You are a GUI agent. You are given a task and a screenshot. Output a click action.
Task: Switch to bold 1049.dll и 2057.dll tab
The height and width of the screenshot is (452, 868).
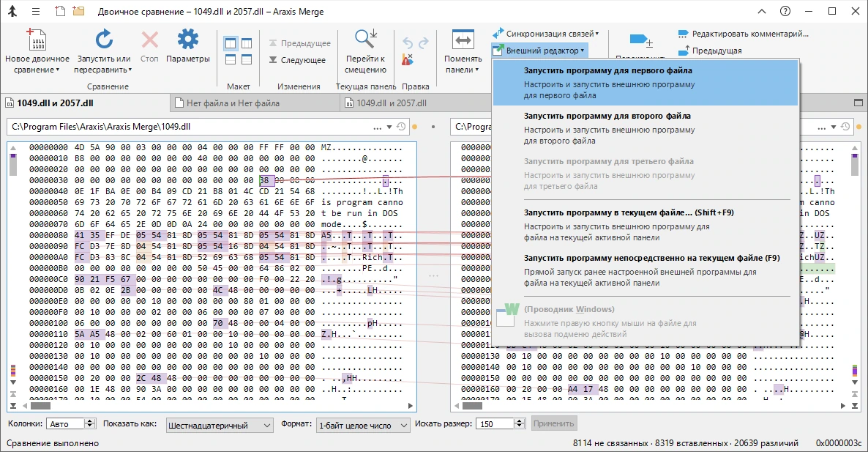[x=86, y=103]
